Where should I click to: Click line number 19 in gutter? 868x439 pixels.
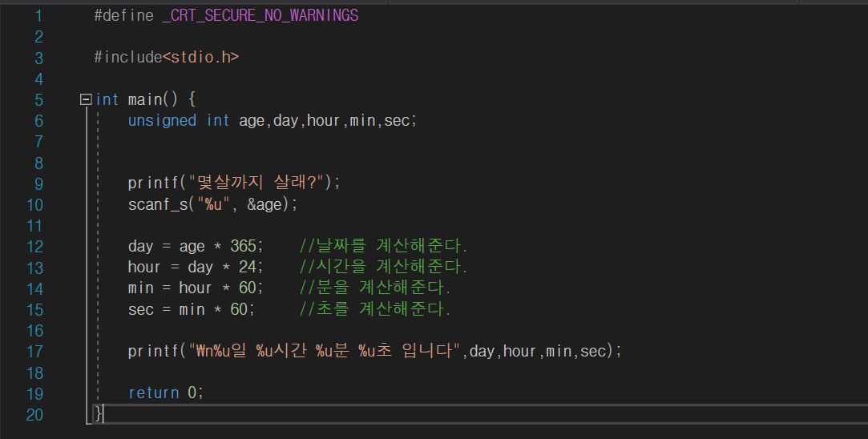[x=35, y=393]
